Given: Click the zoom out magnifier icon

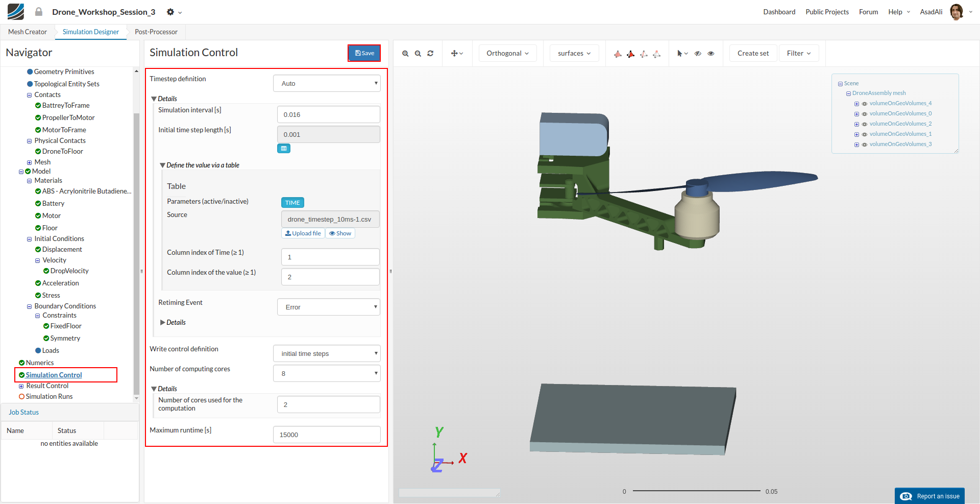Looking at the screenshot, I should tap(418, 54).
